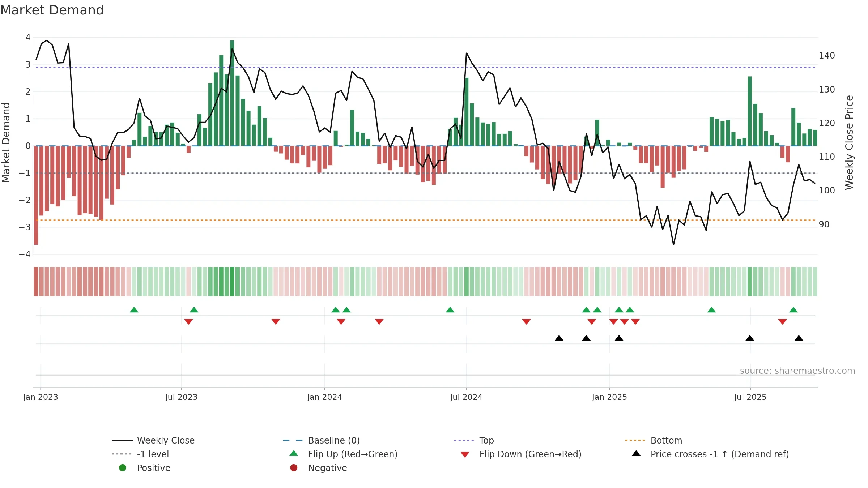Click the Jul 2024 x-axis label
This screenshot has height=488, width=868.
pyautogui.click(x=466, y=397)
